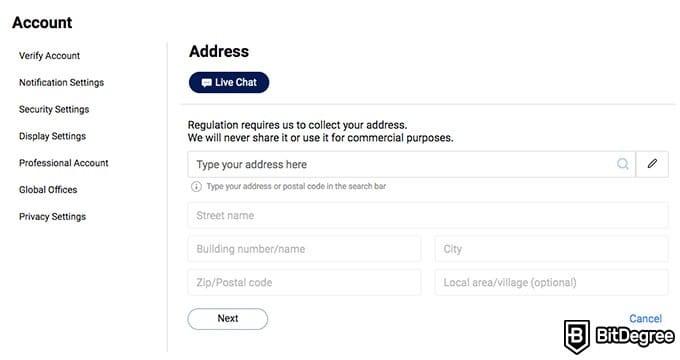Open Verify Account in sidebar

49,56
